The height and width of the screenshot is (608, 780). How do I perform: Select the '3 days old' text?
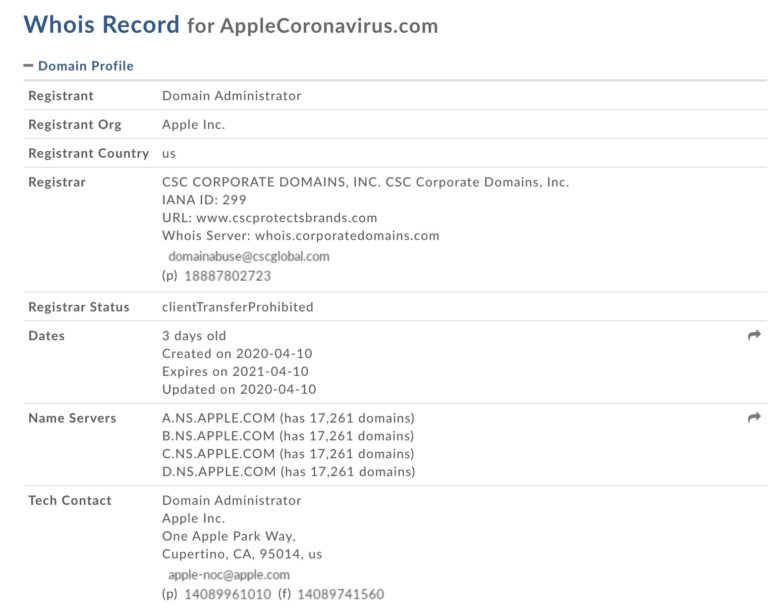point(194,336)
